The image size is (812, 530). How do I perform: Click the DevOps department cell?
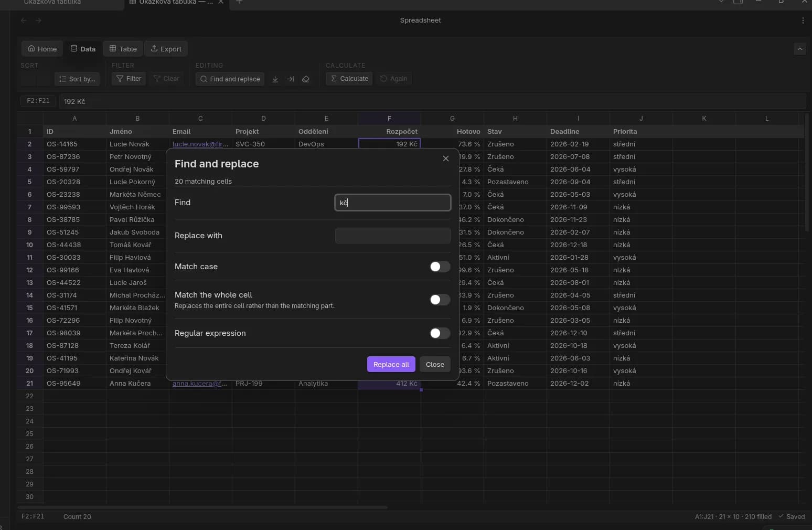coord(326,144)
